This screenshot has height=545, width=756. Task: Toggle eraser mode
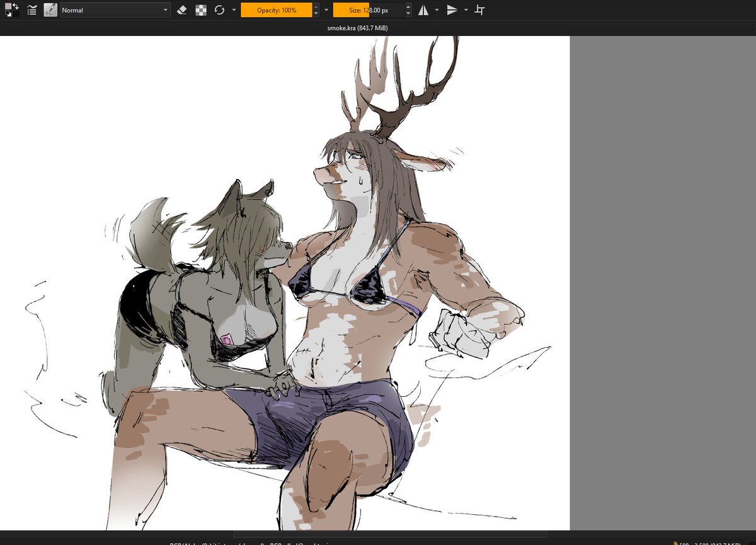click(182, 10)
